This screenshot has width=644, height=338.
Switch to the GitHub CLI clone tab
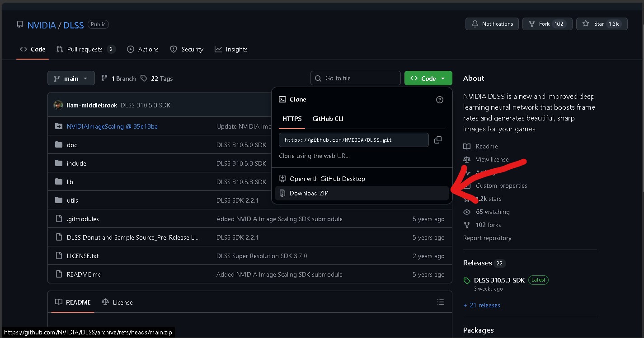(x=328, y=119)
